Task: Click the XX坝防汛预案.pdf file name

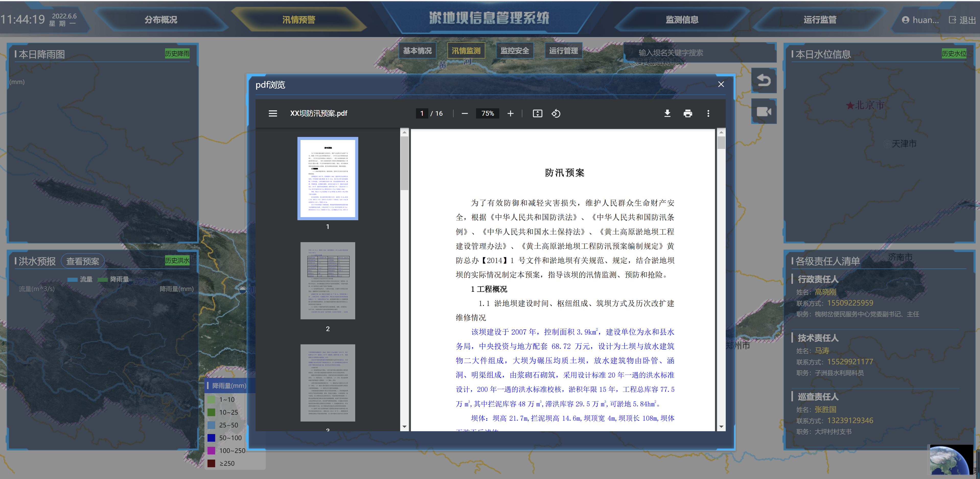Action: (318, 113)
